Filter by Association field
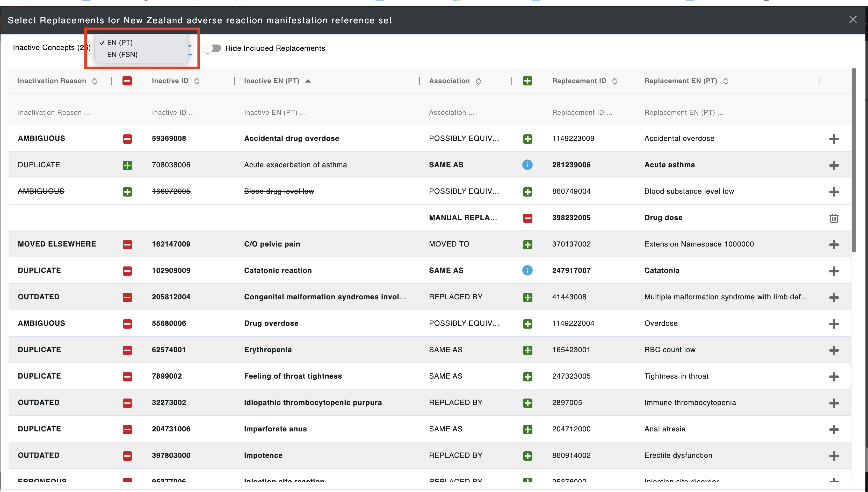 (466, 112)
